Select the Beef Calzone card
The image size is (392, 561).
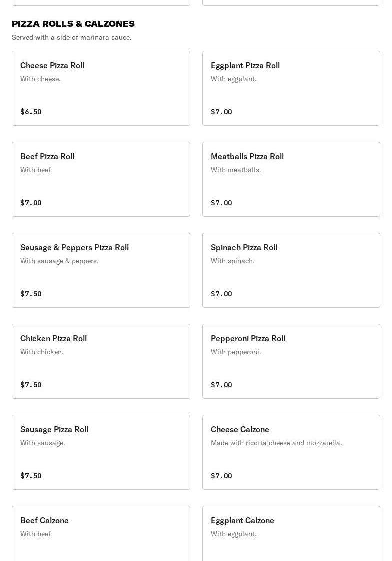click(101, 533)
